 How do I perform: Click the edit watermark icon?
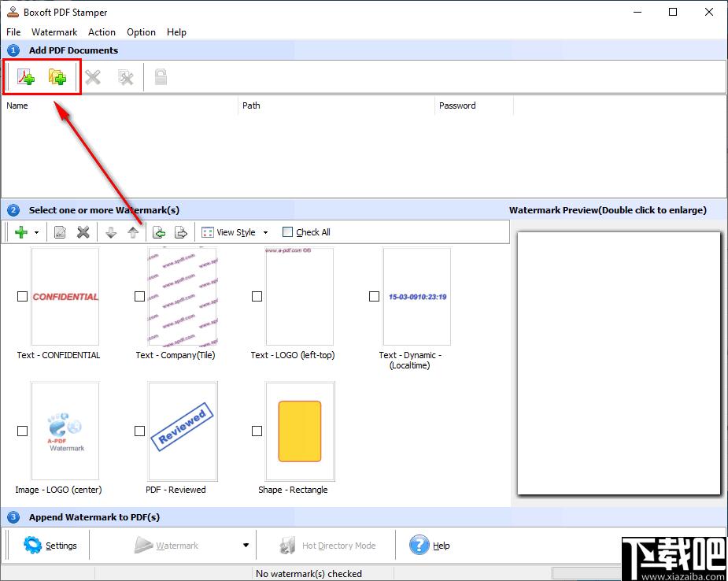pyautogui.click(x=60, y=232)
